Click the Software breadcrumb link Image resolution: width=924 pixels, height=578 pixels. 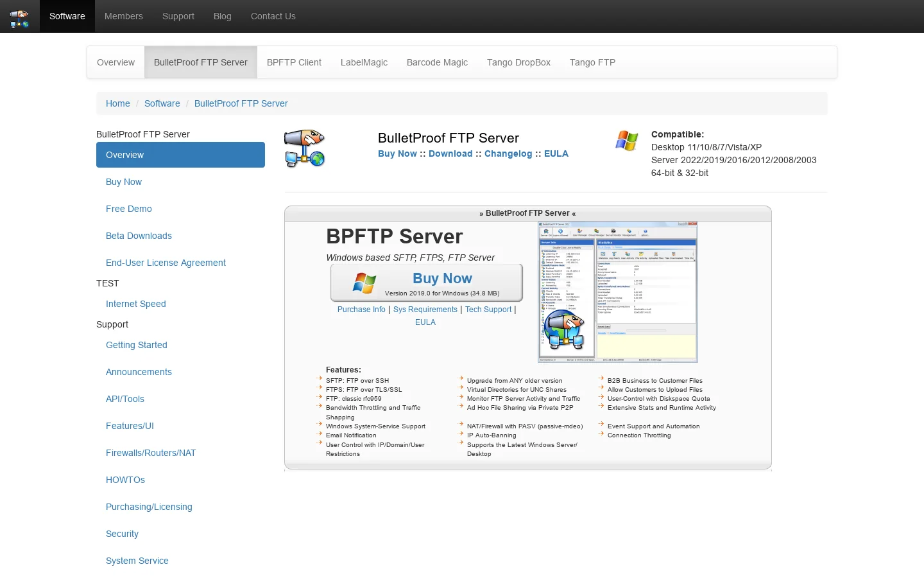tap(162, 103)
